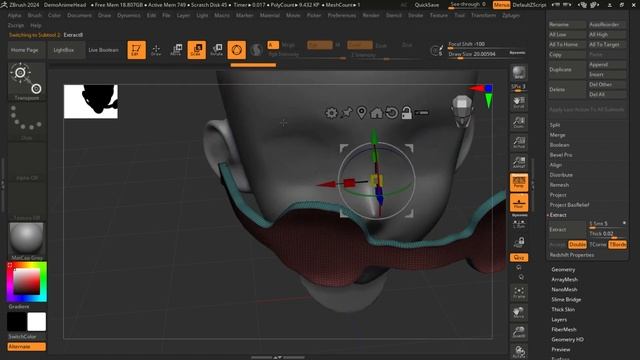Select the Scroll hand icon
Image resolution: width=640 pixels, height=360 pixels.
(x=519, y=102)
